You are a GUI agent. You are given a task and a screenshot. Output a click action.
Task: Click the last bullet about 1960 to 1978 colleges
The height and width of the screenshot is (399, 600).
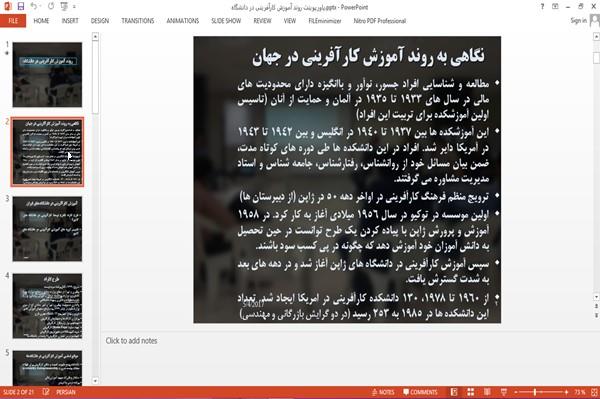click(363, 306)
